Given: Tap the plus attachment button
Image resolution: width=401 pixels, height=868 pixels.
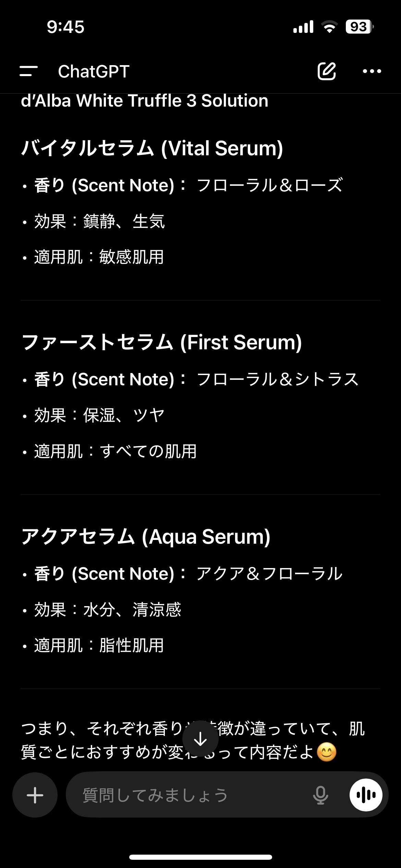Looking at the screenshot, I should pyautogui.click(x=35, y=795).
